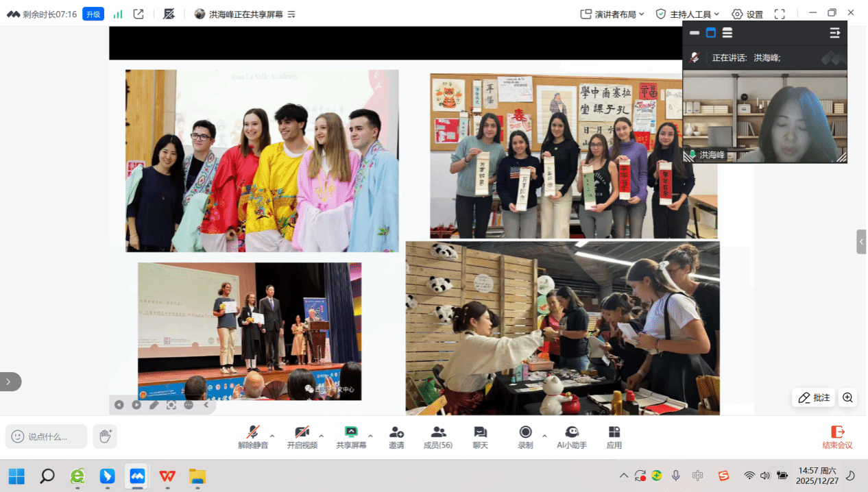Click the network signal bars icon

click(118, 14)
